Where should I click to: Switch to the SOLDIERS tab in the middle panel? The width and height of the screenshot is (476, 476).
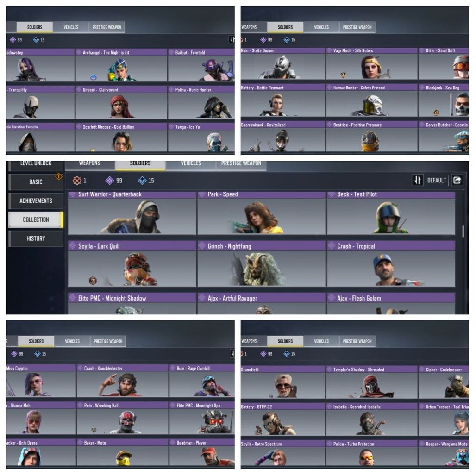140,165
